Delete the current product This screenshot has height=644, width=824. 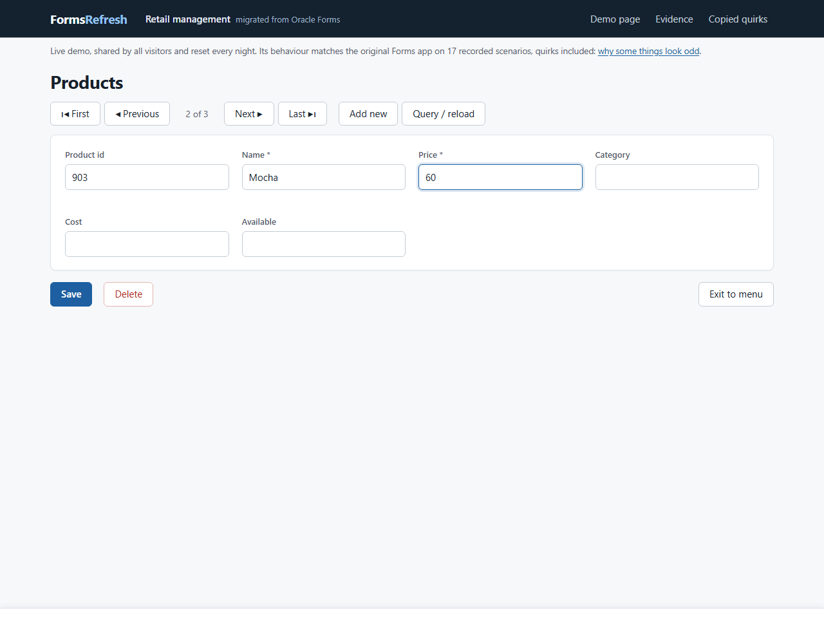click(129, 294)
